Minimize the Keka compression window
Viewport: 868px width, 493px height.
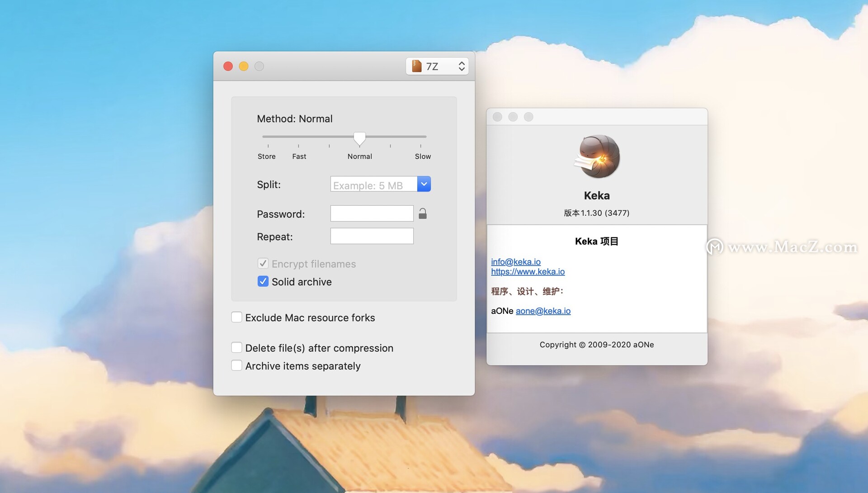(x=244, y=66)
